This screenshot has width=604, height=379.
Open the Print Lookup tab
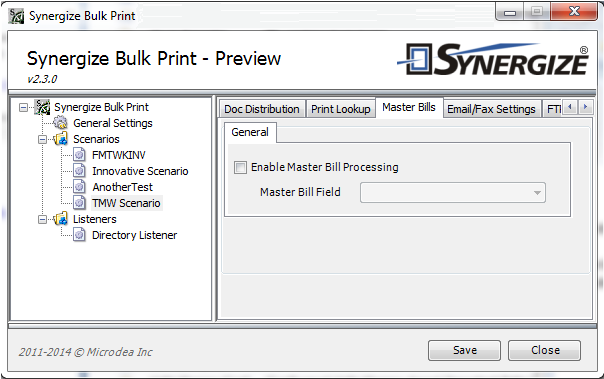341,109
